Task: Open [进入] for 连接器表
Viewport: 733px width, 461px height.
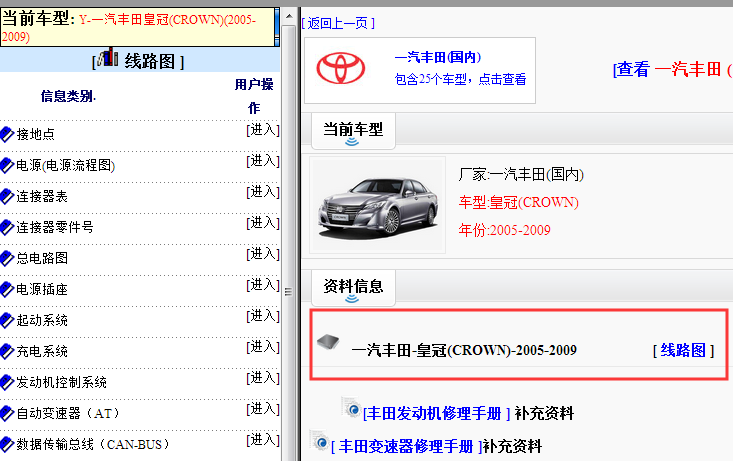Action: coord(263,192)
